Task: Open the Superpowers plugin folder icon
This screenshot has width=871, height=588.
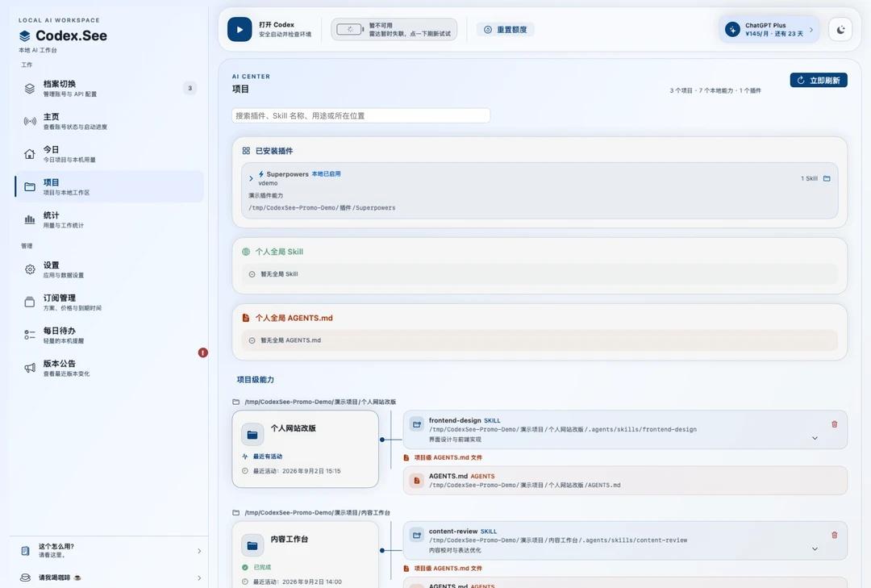Action: tap(827, 178)
